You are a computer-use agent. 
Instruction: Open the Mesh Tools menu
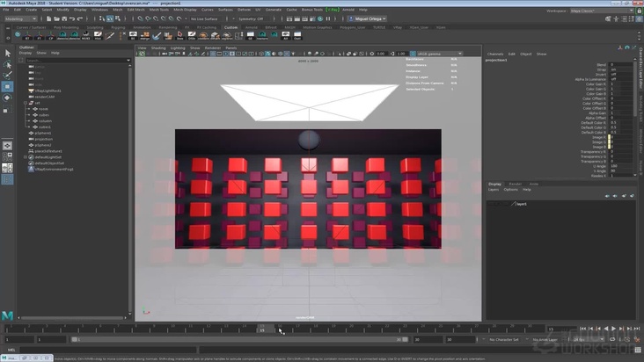coord(159,10)
